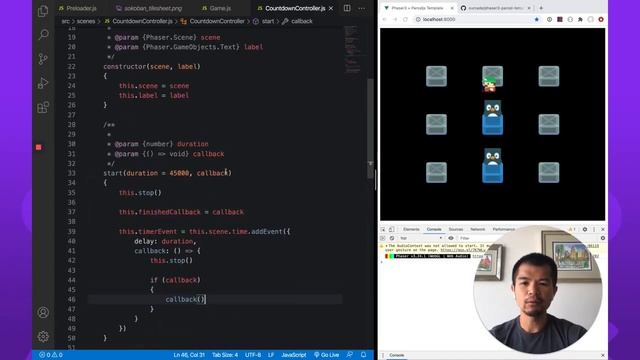Toggle the console live expression eye
640x360 pixels.
click(451, 238)
